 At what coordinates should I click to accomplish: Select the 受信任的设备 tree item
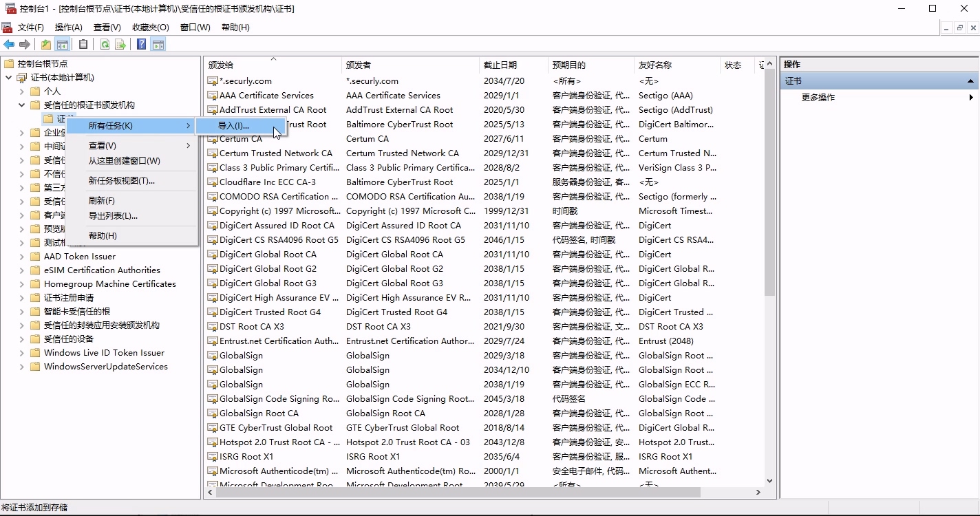(69, 338)
